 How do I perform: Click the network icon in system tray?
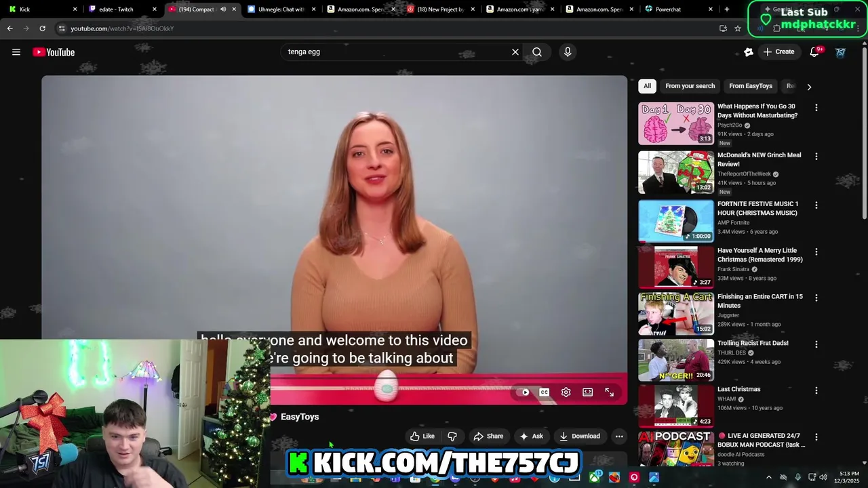(x=812, y=477)
